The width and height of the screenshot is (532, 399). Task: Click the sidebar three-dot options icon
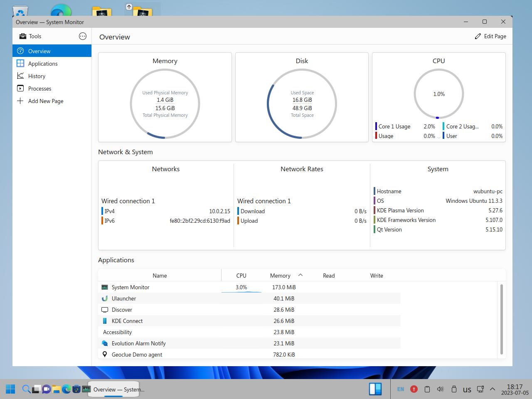(83, 36)
